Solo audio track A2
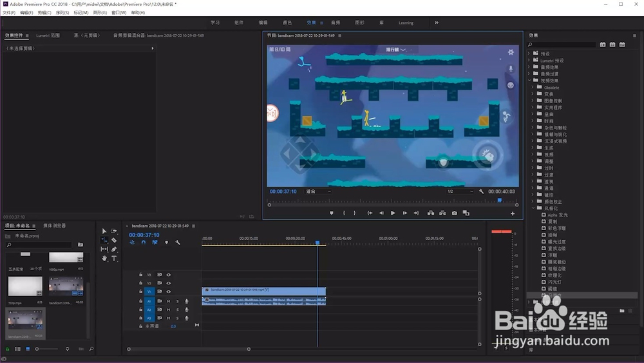Image resolution: width=644 pixels, height=363 pixels. [178, 309]
